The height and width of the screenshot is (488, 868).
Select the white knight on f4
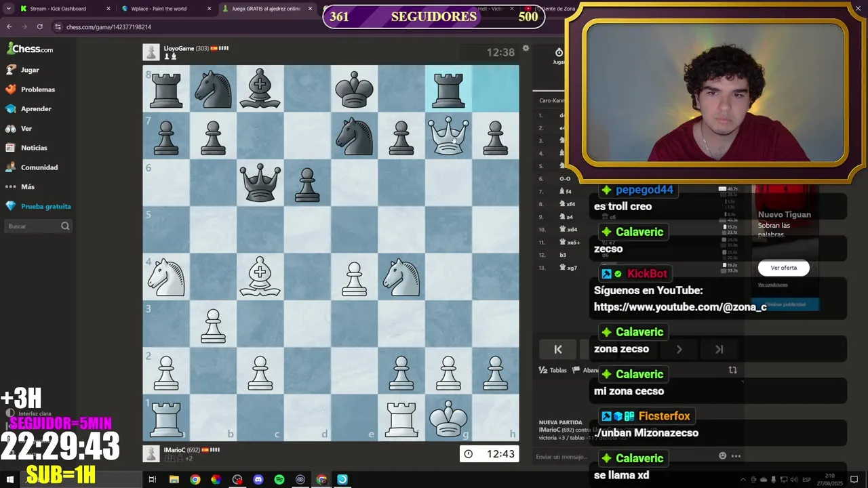[x=401, y=277]
